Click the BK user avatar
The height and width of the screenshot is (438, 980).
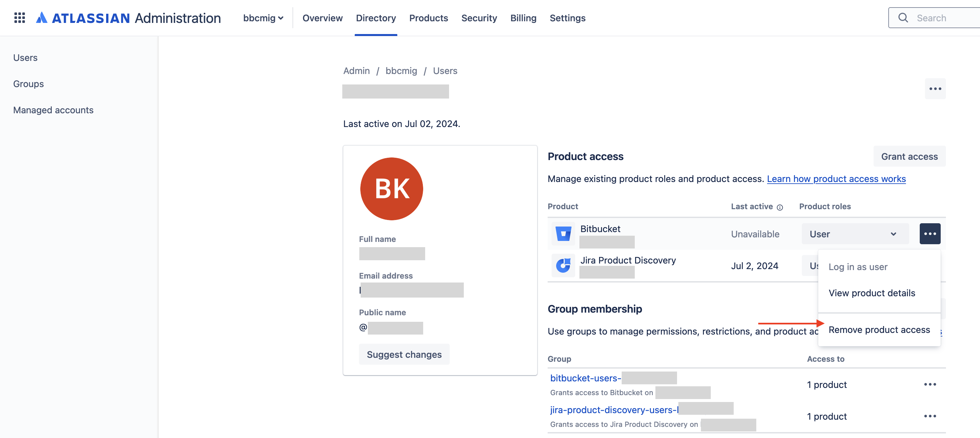(391, 189)
